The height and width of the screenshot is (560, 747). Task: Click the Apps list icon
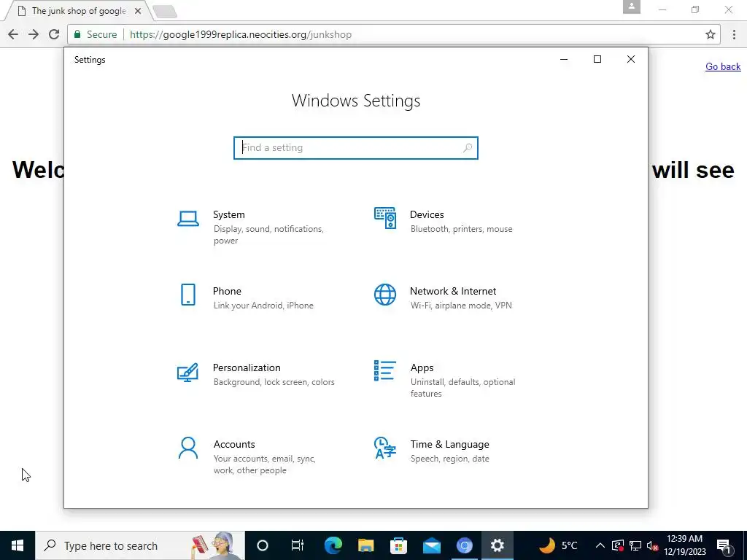[x=385, y=370]
